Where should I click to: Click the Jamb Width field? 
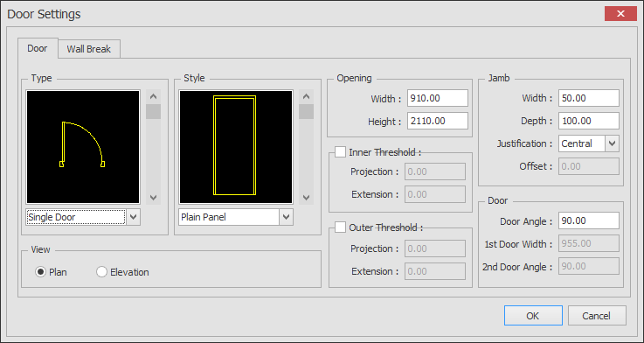pos(589,98)
